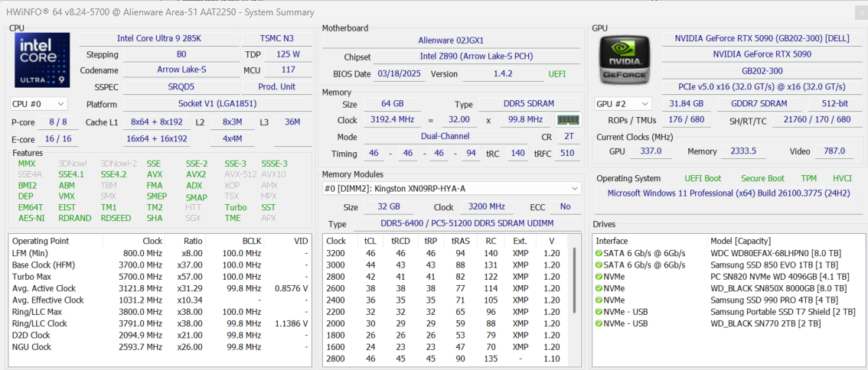Click the NVIDIA GeForce logo
The image size is (868, 370).
[x=627, y=60]
